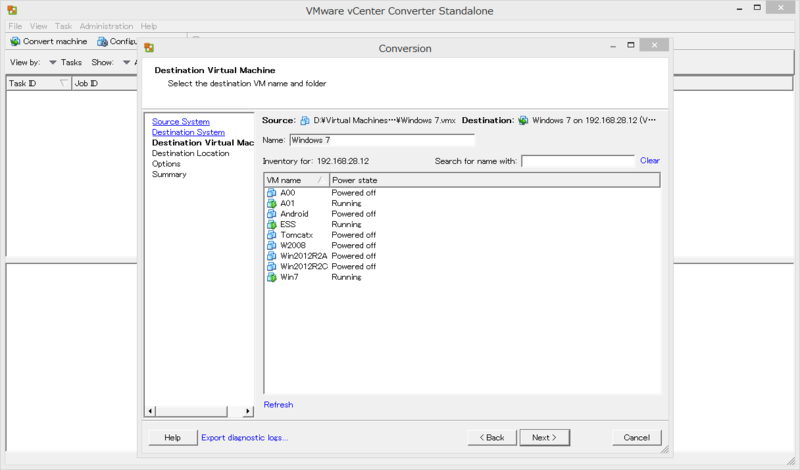Select the Win7 running VM icon
Viewport: 800px width, 470px height.
272,277
